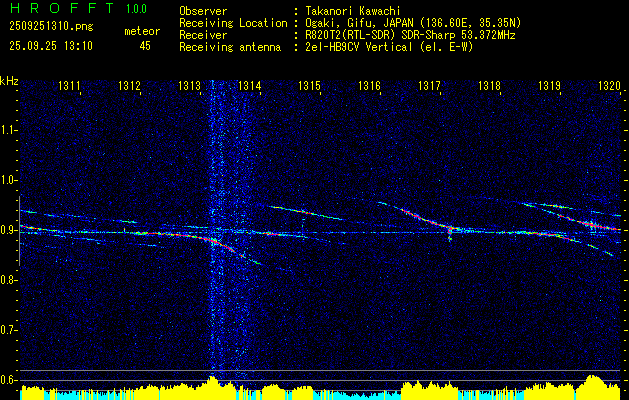Click the 0.9 kHz frequency axis label
This screenshot has width=629, height=400.
coord(8,230)
